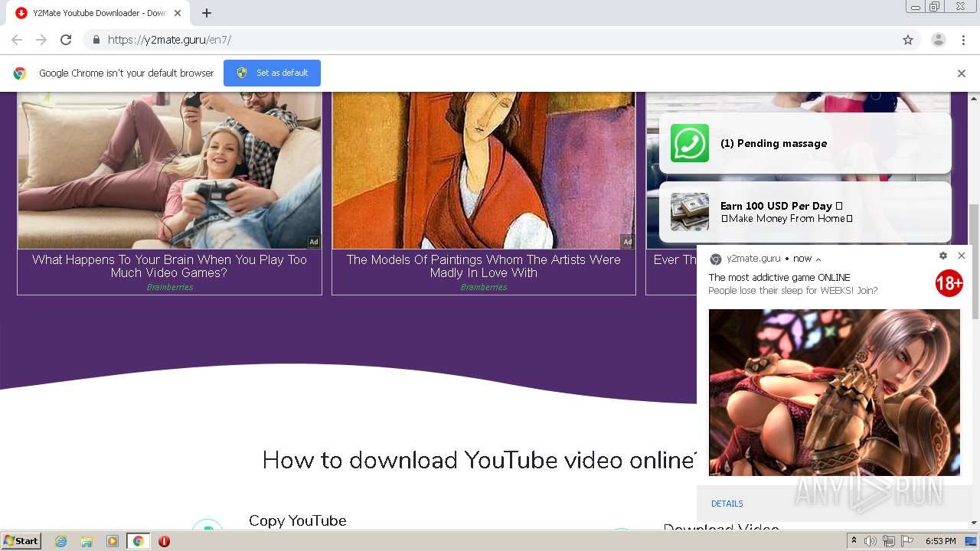Click the Chrome taskbar icon
Image resolution: width=980 pixels, height=551 pixels.
click(138, 541)
